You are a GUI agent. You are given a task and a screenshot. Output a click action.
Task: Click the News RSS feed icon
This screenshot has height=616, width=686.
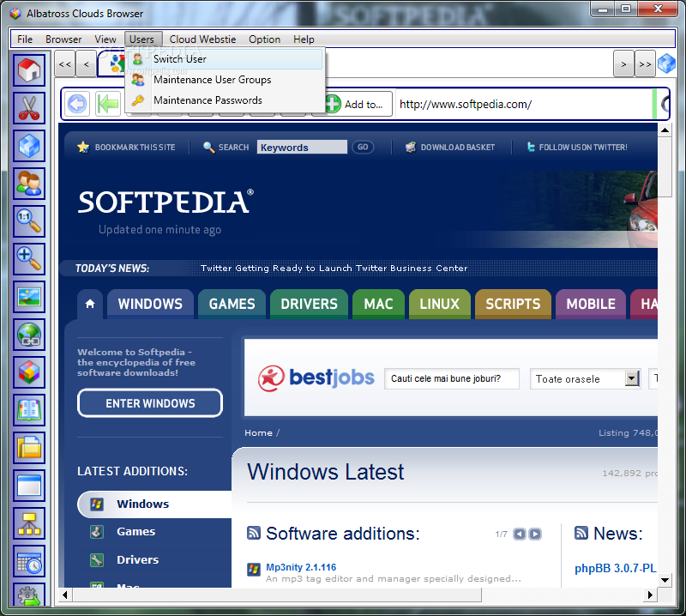581,533
